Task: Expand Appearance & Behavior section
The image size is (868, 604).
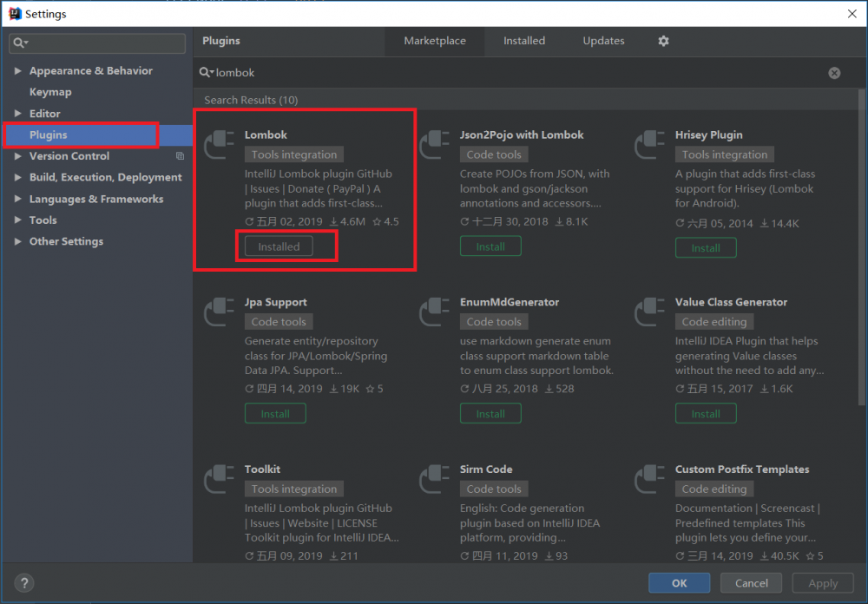Action: click(17, 71)
